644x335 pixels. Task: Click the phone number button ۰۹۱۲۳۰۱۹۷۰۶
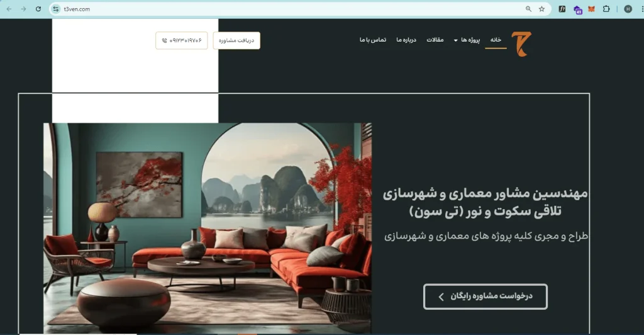click(182, 40)
